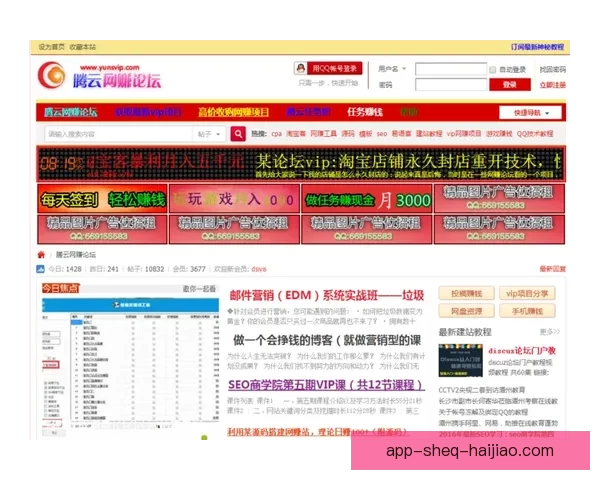Click the 网盘资源 button
600x480 pixels.
(466, 311)
